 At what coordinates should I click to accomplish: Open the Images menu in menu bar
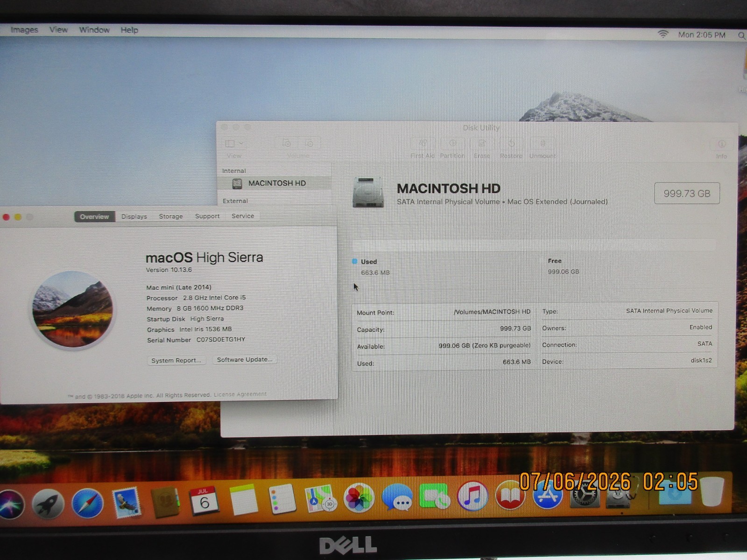tap(24, 29)
